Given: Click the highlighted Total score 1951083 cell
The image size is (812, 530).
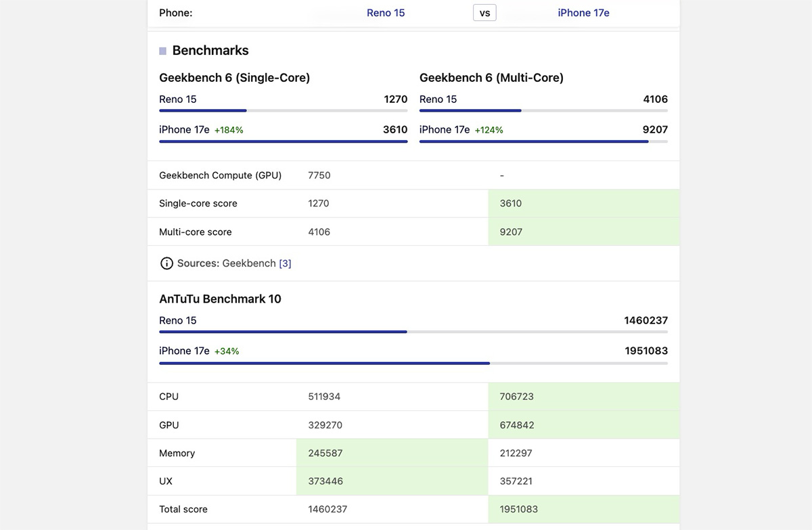Looking at the screenshot, I should (x=583, y=510).
